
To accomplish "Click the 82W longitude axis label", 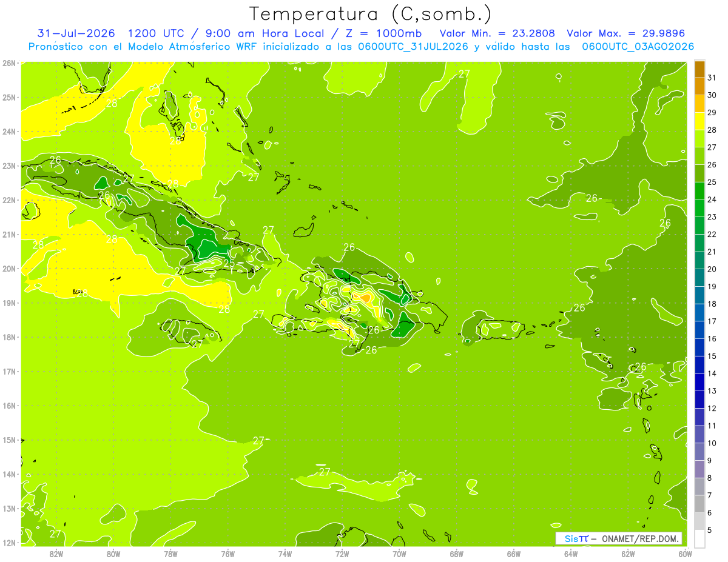I will pos(56,553).
